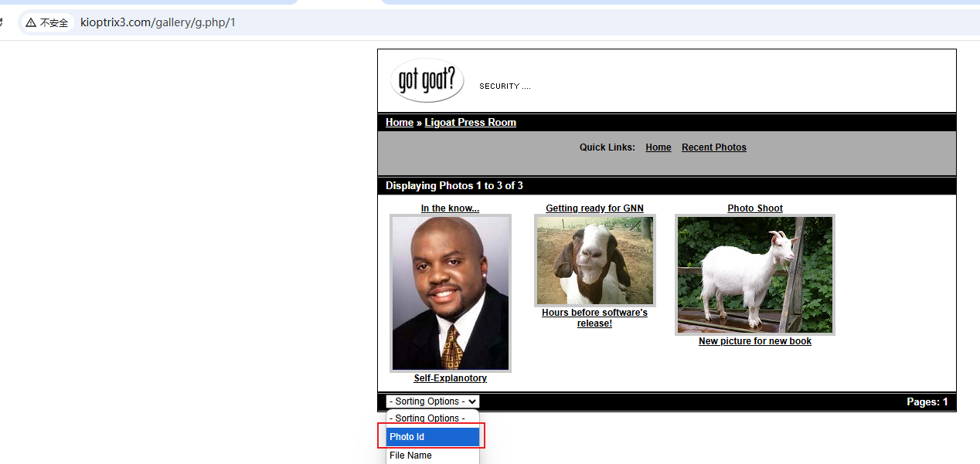Screen dimensions: 980x464
Task: Open the 'Photo Shoot' title link
Action: click(x=755, y=208)
